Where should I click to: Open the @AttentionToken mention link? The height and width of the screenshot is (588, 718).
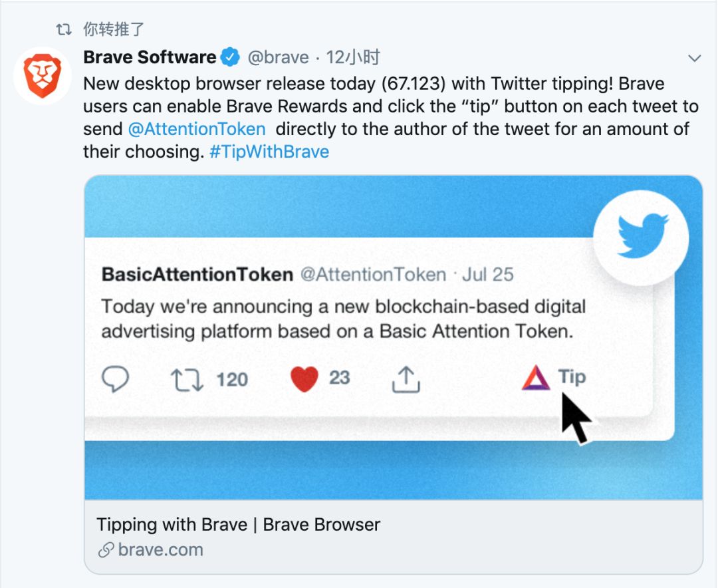(x=197, y=129)
